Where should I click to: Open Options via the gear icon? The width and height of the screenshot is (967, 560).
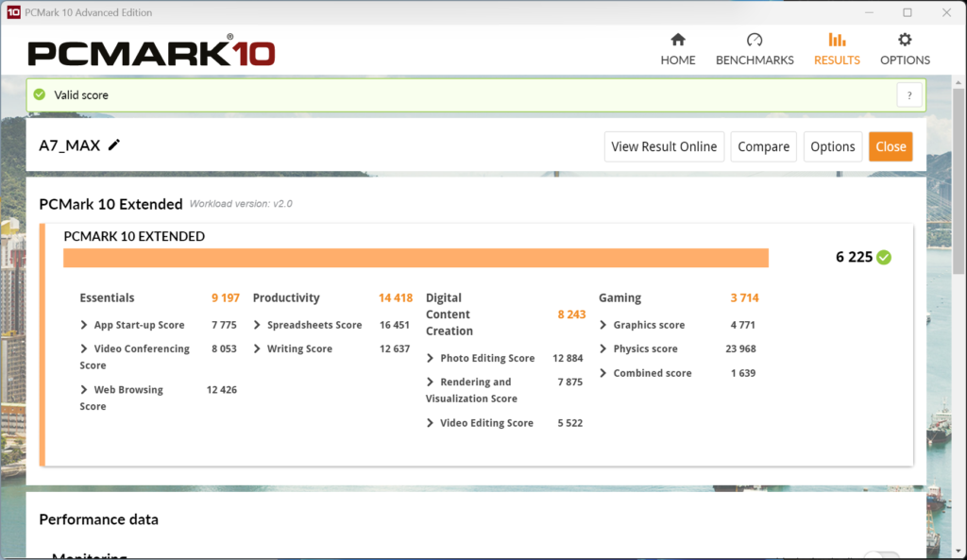click(x=905, y=40)
